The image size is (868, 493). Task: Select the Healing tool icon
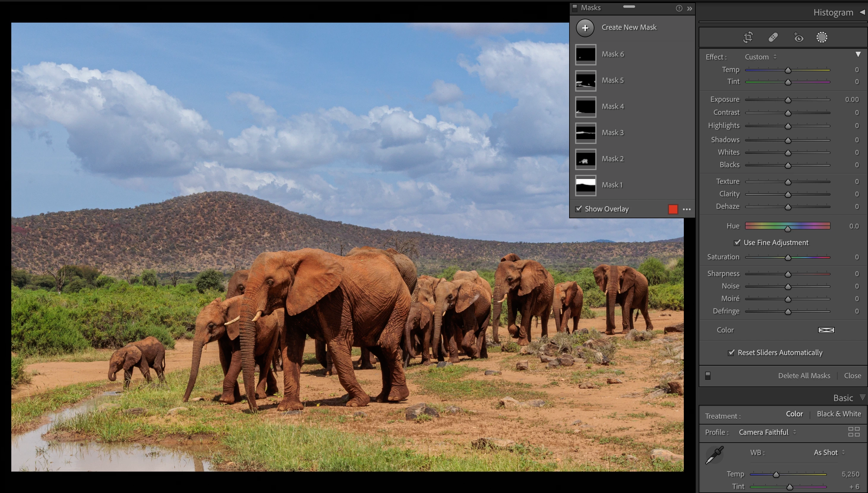tap(773, 37)
